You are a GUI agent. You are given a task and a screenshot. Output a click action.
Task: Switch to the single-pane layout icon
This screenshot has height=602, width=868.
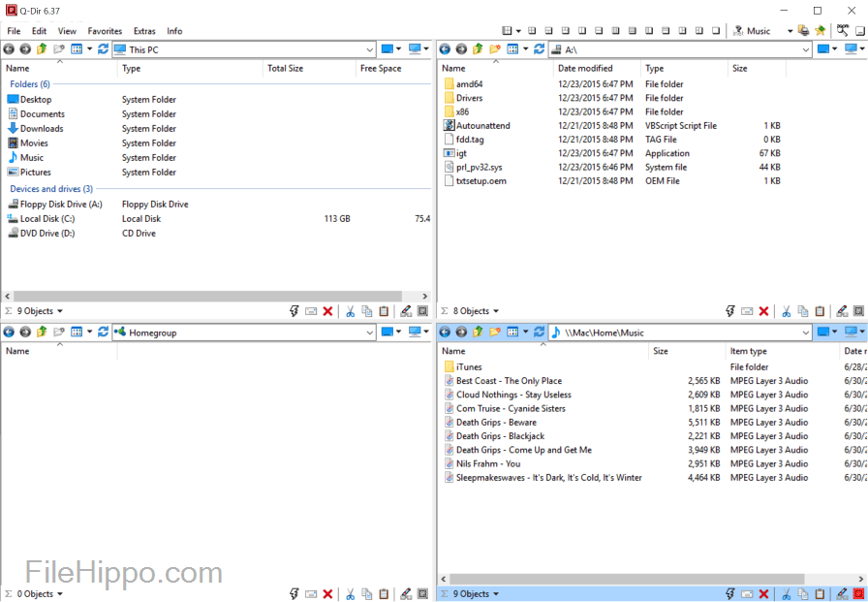tap(716, 31)
